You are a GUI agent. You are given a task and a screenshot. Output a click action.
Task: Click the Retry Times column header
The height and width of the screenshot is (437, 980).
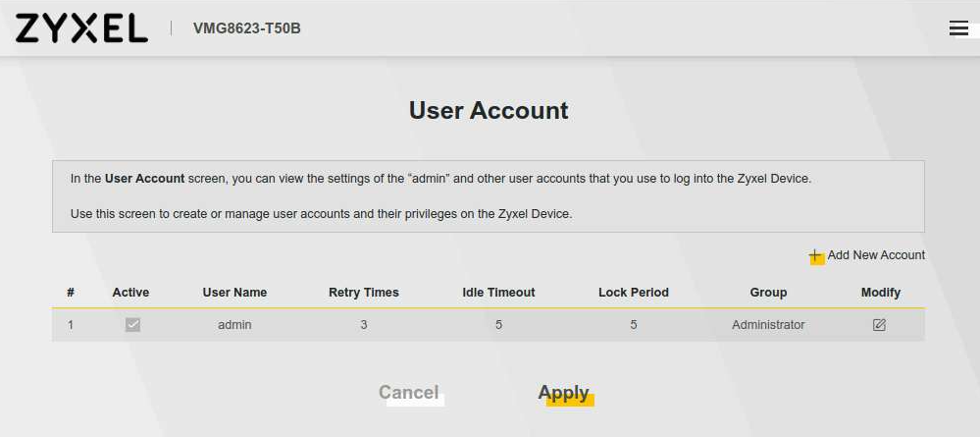363,293
